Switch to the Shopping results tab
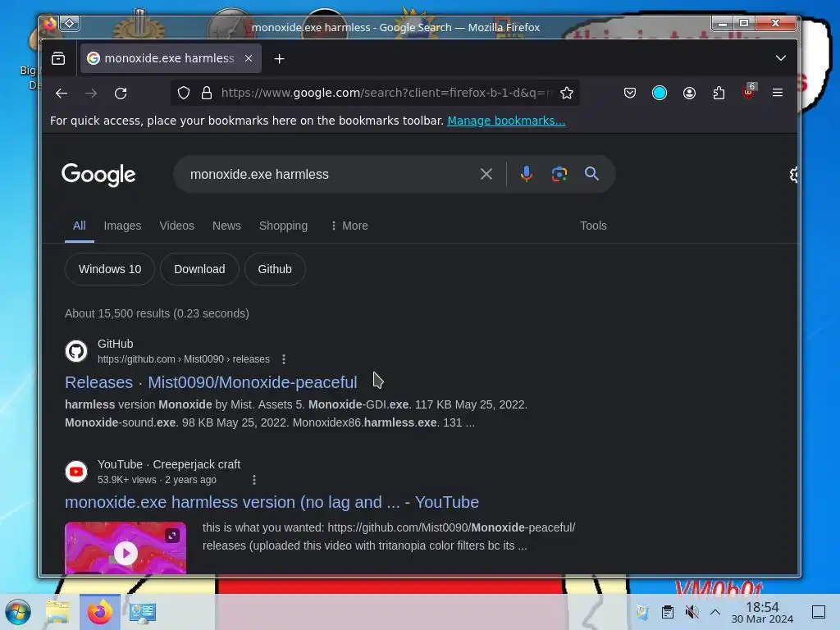840x630 pixels. 283,226
